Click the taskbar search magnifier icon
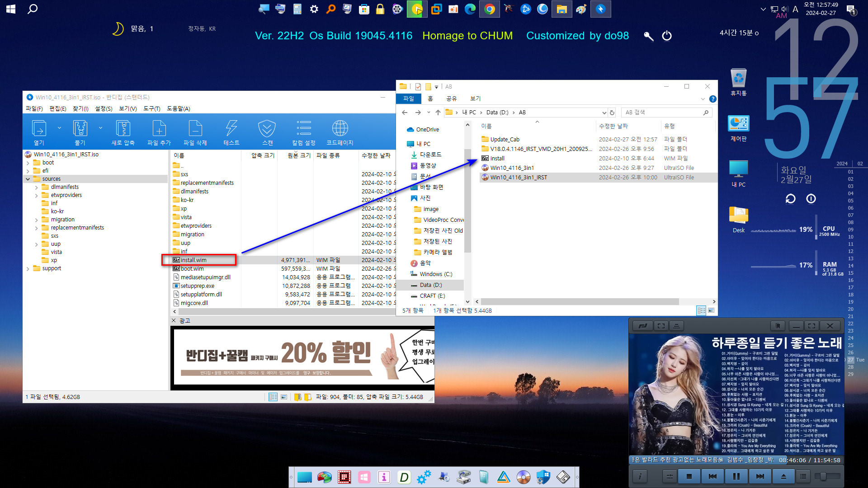The image size is (868, 488). click(32, 9)
